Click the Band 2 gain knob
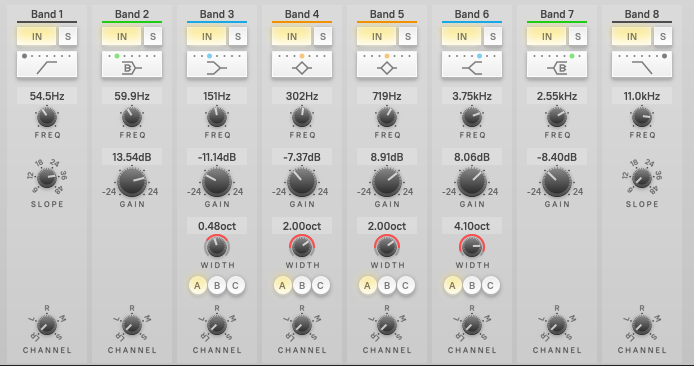Viewport: 694px width, 366px height. 132,182
